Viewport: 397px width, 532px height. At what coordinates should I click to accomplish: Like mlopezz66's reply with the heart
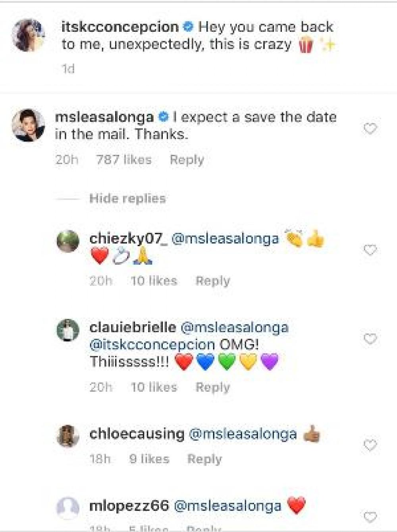click(370, 517)
